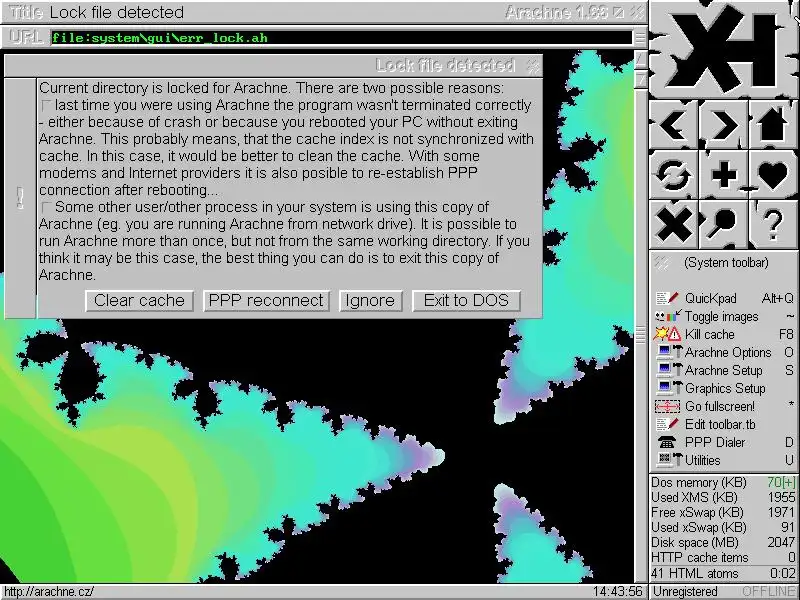Image resolution: width=800 pixels, height=600 pixels.
Task: Add to hotlist with the plus icon
Action: 723,174
